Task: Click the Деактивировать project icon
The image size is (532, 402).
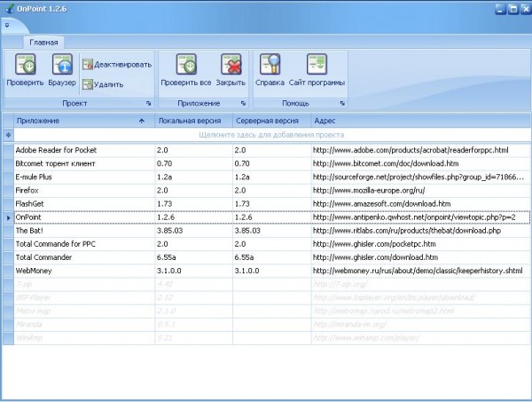Action: 89,65
